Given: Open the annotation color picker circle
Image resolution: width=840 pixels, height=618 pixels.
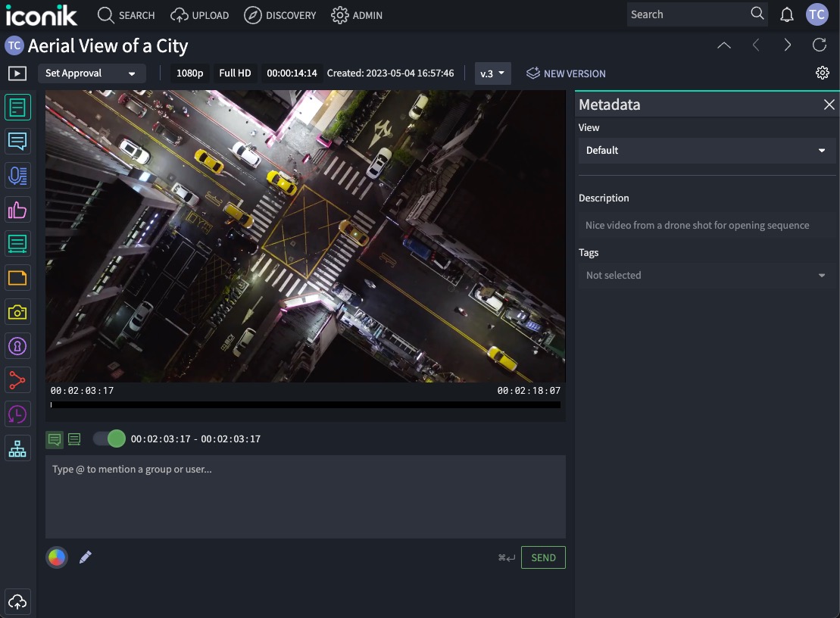Looking at the screenshot, I should click(57, 557).
